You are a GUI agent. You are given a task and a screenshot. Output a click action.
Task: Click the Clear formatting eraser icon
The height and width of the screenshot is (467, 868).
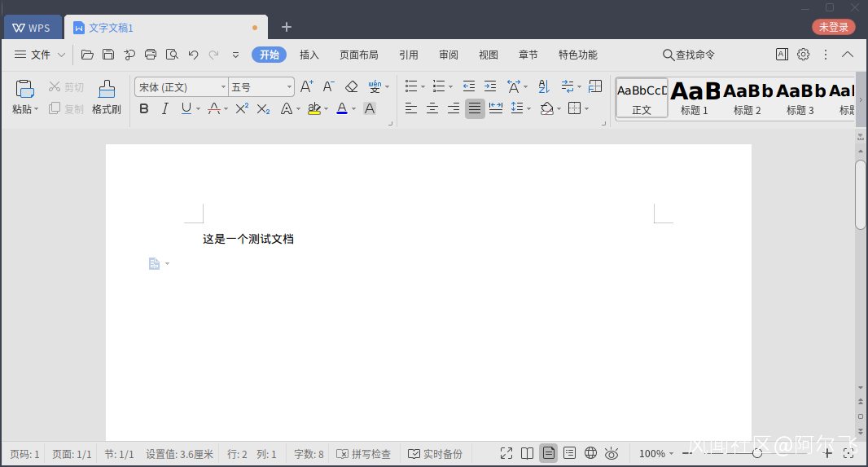pyautogui.click(x=351, y=86)
